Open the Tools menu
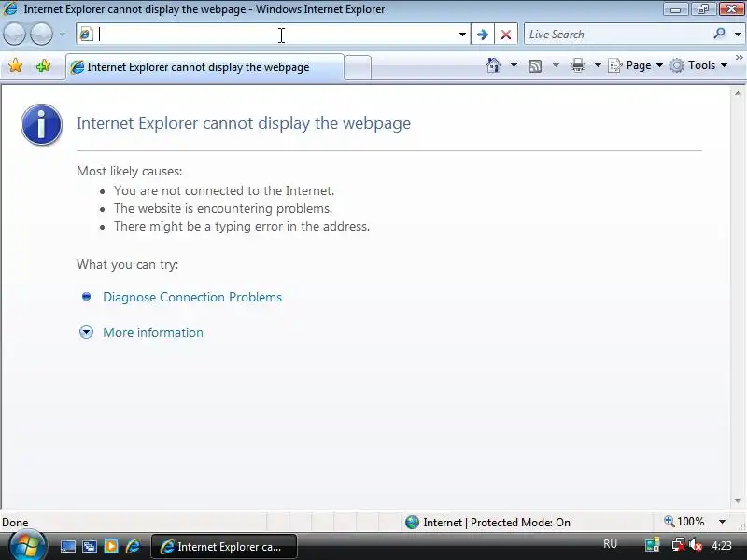 [x=698, y=65]
